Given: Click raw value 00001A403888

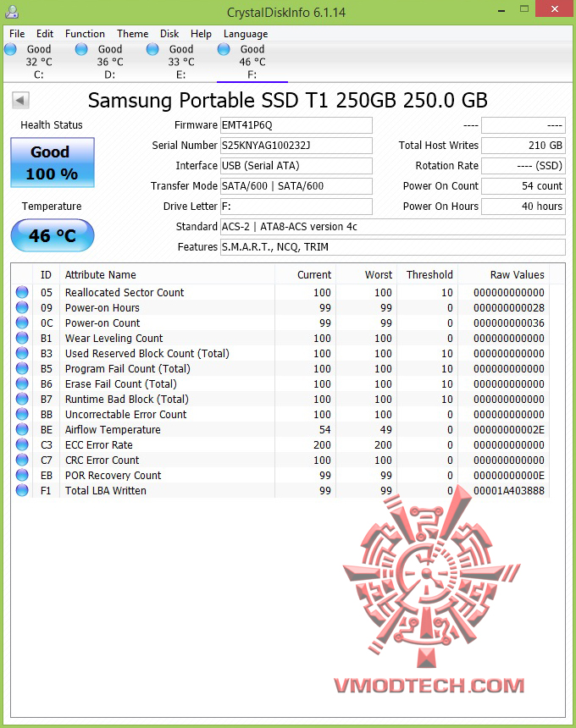Looking at the screenshot, I should pyautogui.click(x=508, y=491).
